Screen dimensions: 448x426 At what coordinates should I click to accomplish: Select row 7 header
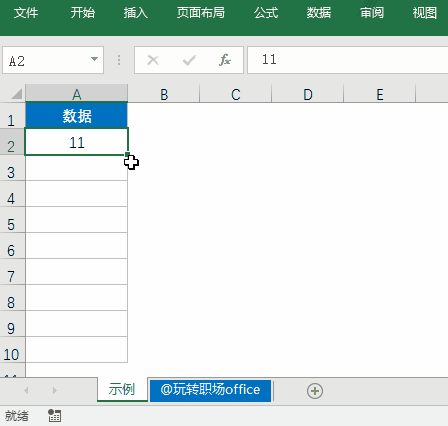12,272
